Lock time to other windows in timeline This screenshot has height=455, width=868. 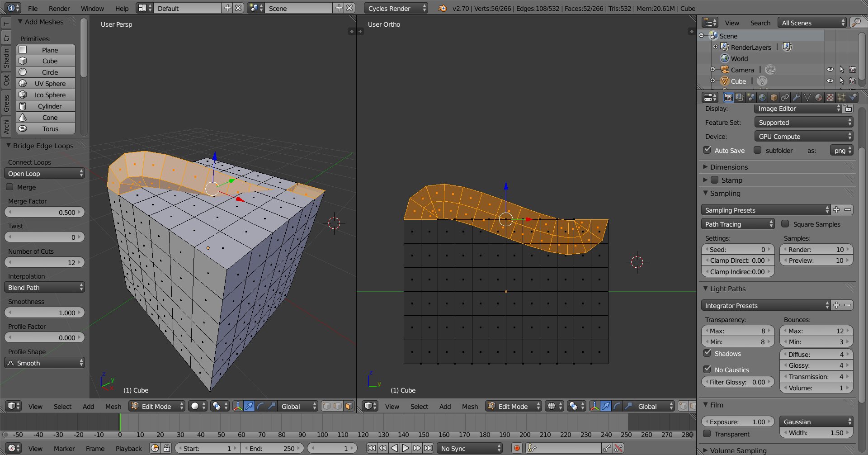pyautogui.click(x=166, y=448)
